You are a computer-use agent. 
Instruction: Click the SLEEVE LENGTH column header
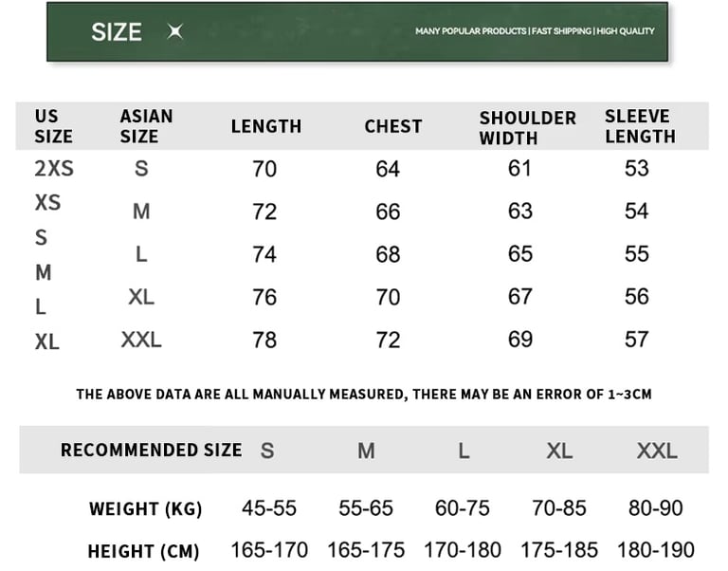point(640,126)
